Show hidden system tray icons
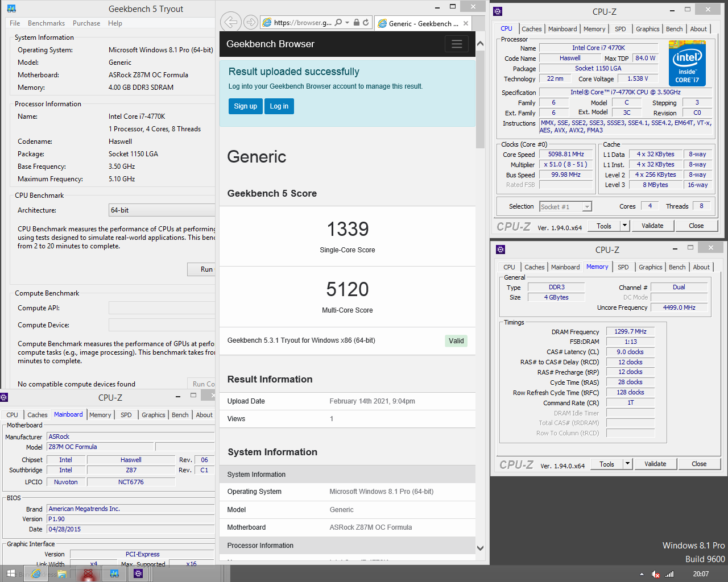Screen dimensions: 728x582 [642, 574]
